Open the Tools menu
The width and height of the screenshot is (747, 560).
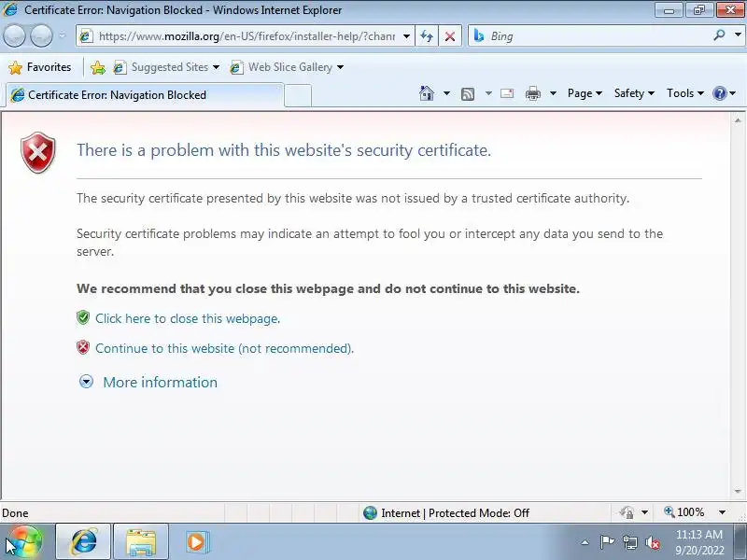click(684, 93)
